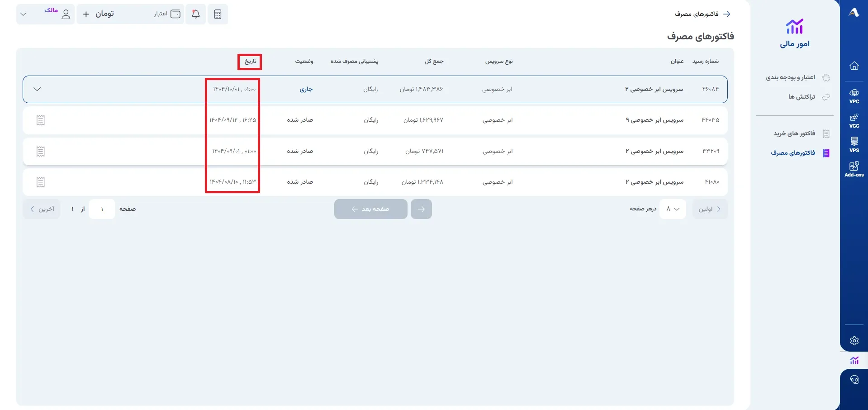Open settings gear in sidebar
This screenshot has height=410, width=868.
pos(854,341)
